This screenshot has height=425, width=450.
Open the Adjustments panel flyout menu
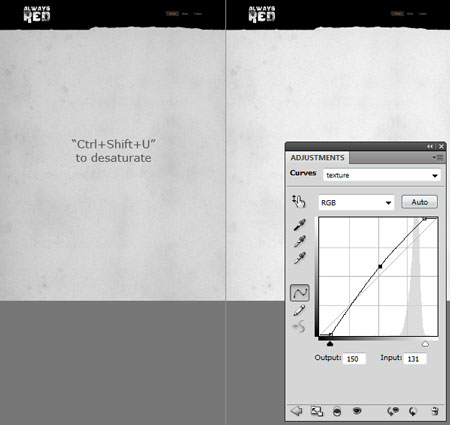coord(438,157)
